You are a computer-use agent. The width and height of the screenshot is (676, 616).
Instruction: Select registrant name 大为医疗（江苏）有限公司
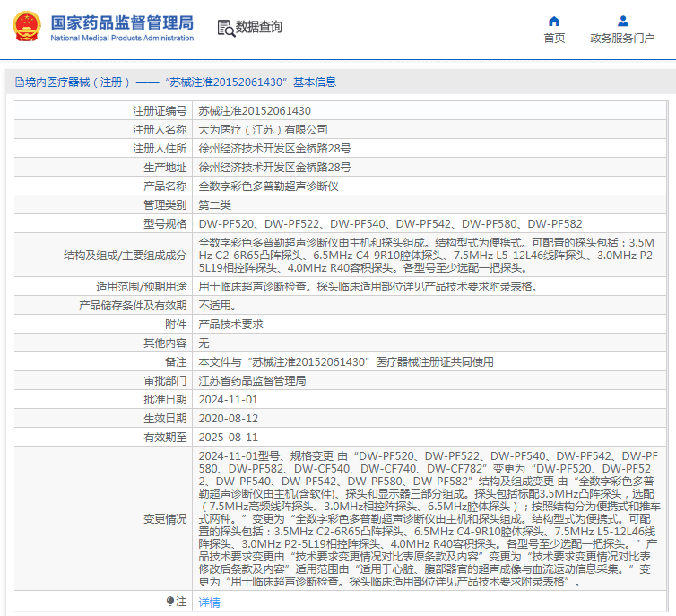[x=263, y=130]
